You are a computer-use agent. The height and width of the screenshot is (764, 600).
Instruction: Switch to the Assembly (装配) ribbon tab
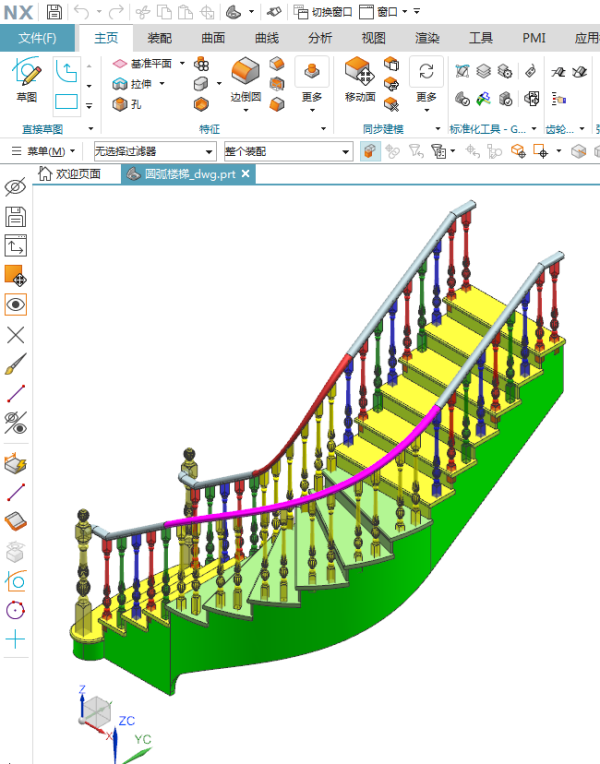[x=159, y=38]
